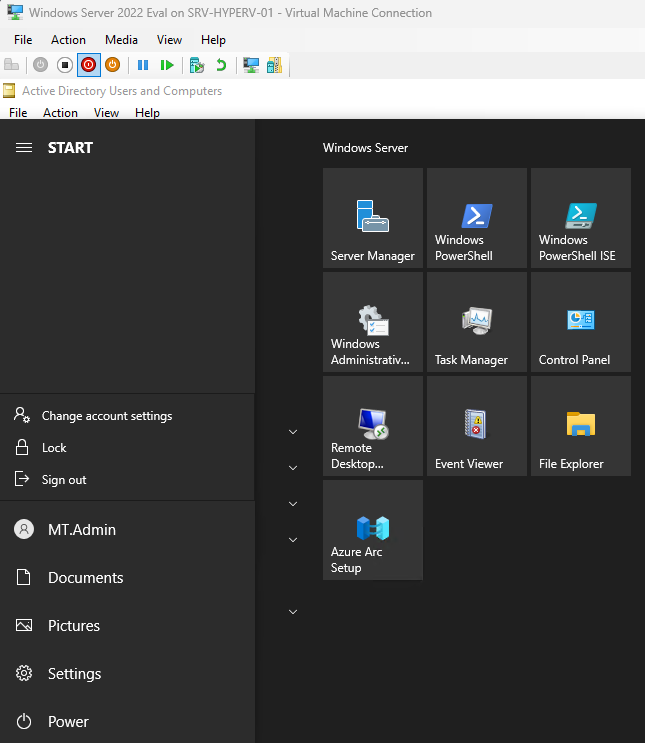Open View menu in Active Directory Users and Computers
Image resolution: width=645 pixels, height=743 pixels.
pyautogui.click(x=106, y=113)
